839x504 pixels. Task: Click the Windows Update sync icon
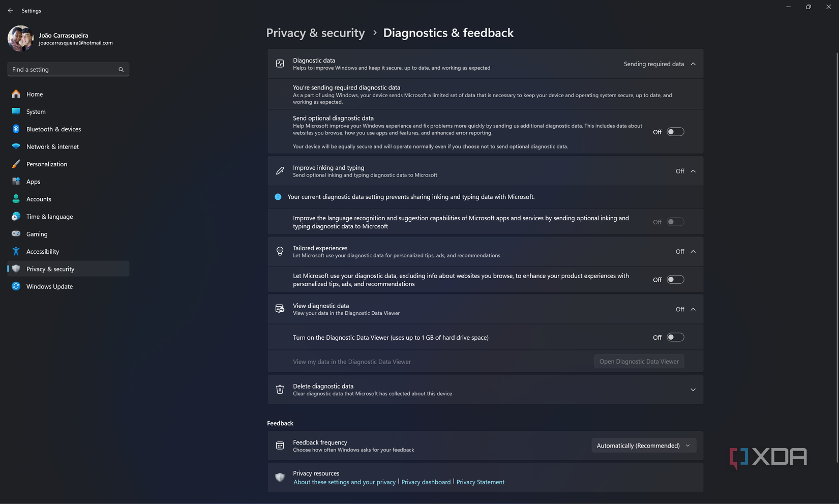(16, 286)
